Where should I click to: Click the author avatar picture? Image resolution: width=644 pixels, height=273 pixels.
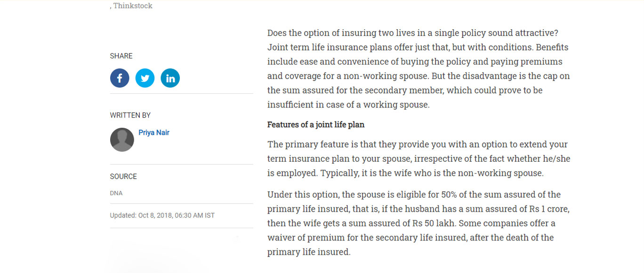(122, 140)
